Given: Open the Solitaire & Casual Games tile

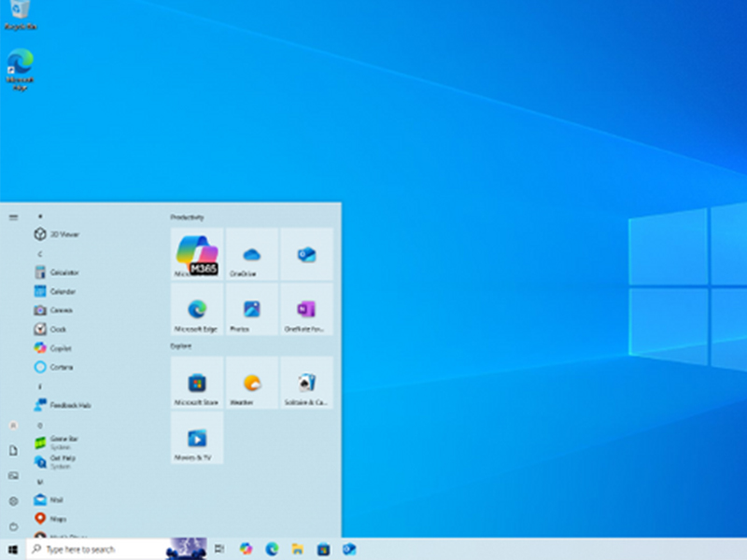Looking at the screenshot, I should pos(307,383).
